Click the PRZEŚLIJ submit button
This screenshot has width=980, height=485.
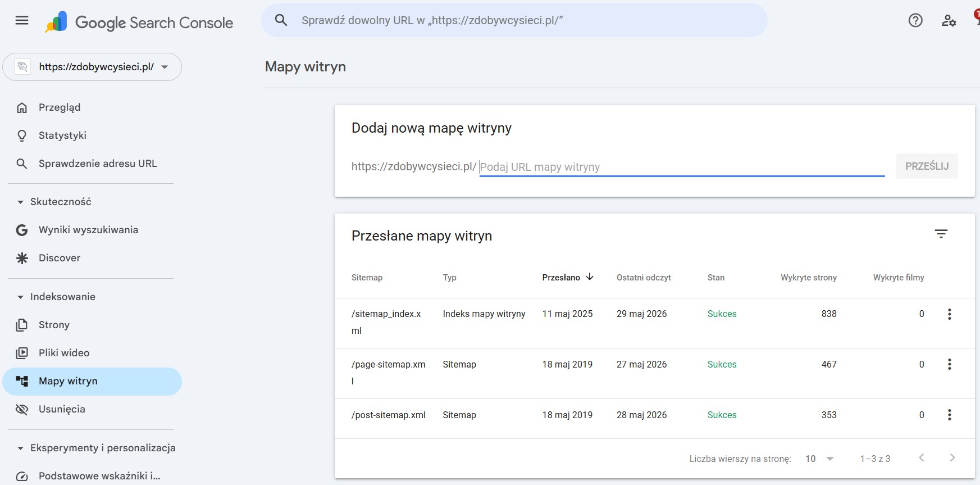tap(927, 166)
